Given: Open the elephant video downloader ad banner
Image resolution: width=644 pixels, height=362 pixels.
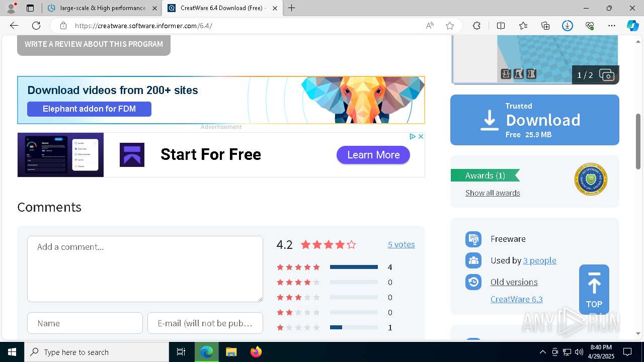Looking at the screenshot, I should [x=221, y=100].
